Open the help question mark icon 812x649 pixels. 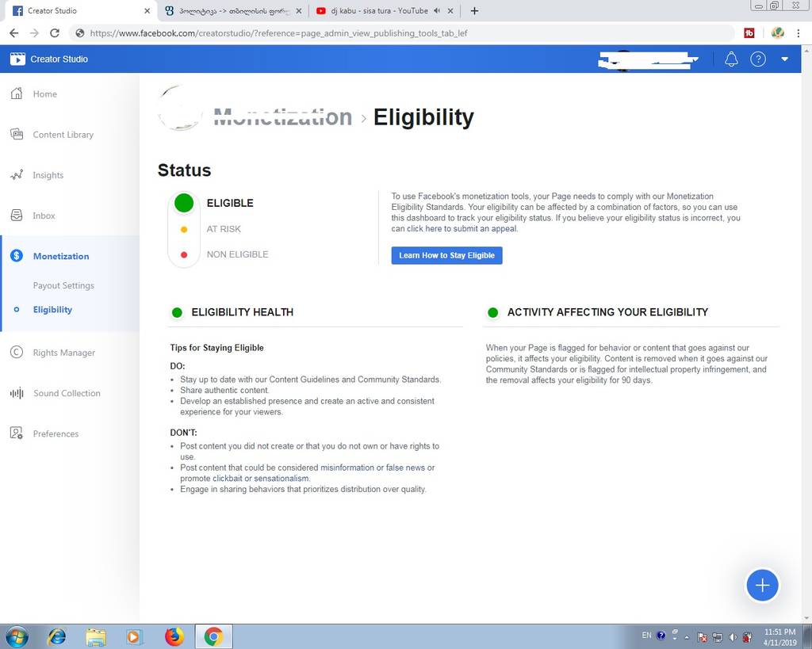pos(758,59)
